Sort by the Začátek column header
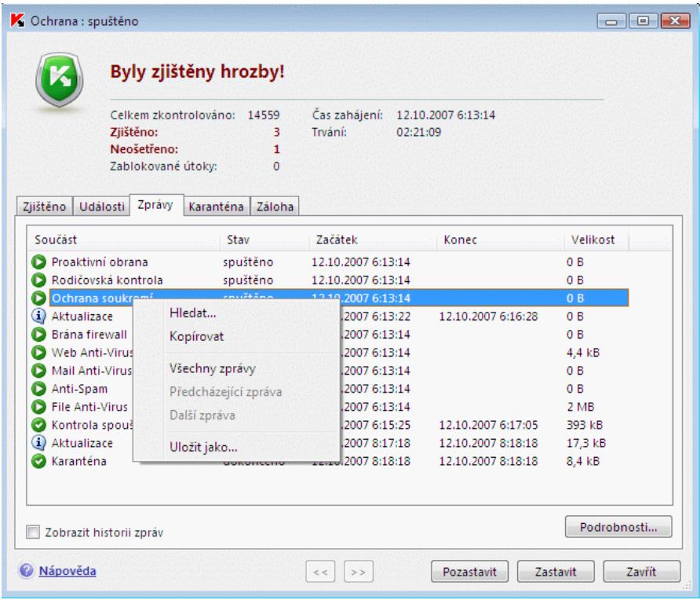 373,240
